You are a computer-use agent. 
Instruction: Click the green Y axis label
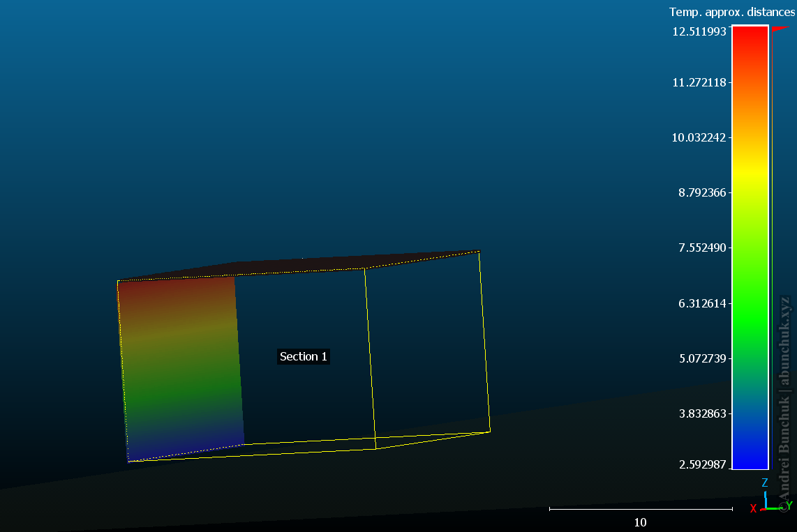[x=789, y=505]
